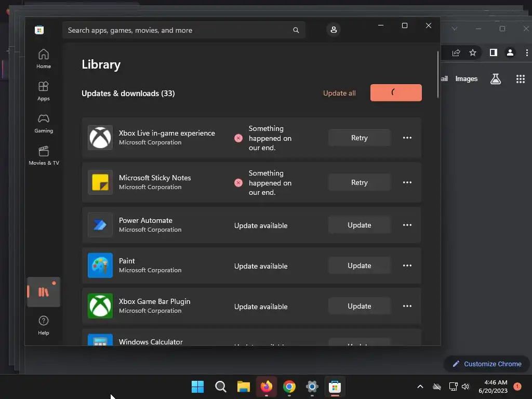Open the volume control in system tray
Viewport: 532px width, 399px height.
pos(465,387)
